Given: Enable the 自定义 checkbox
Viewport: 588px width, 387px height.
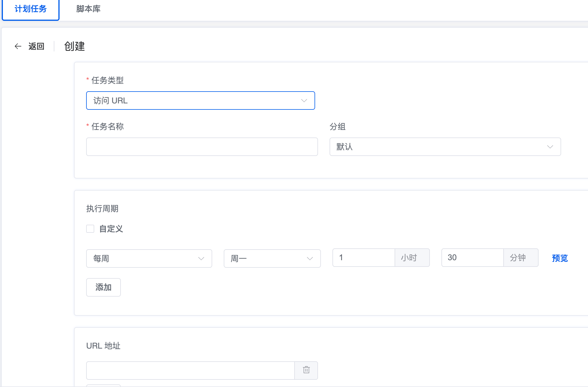Looking at the screenshot, I should (90, 229).
